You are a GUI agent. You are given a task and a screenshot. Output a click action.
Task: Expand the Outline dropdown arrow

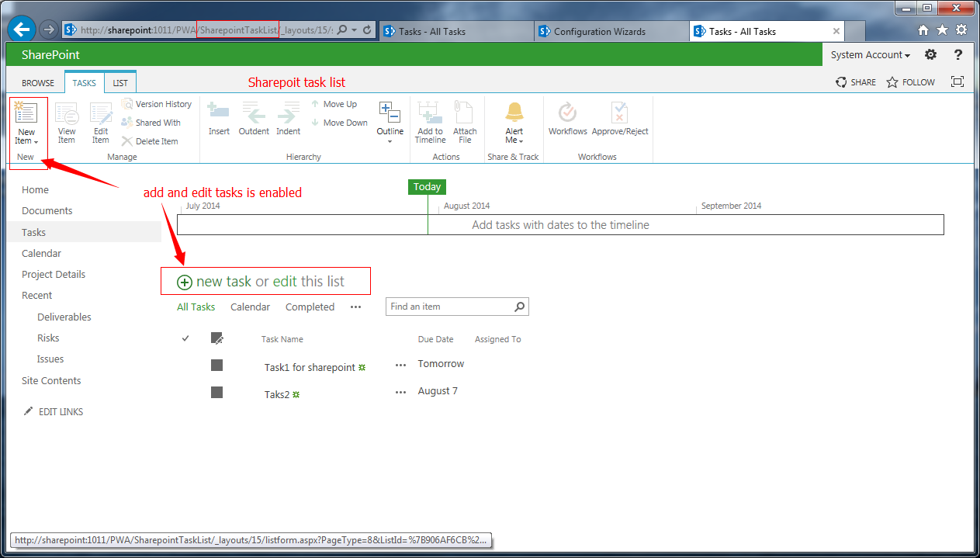390,142
